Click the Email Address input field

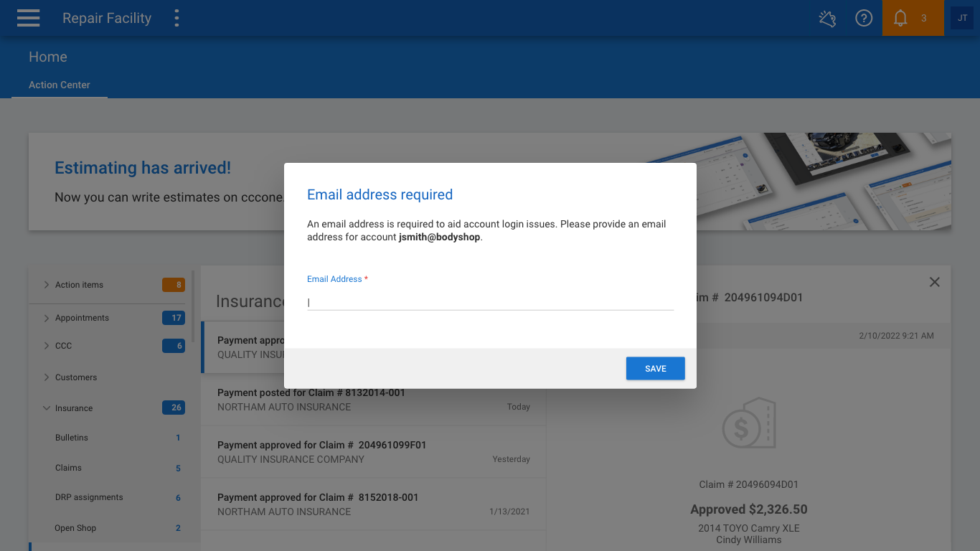click(x=490, y=302)
